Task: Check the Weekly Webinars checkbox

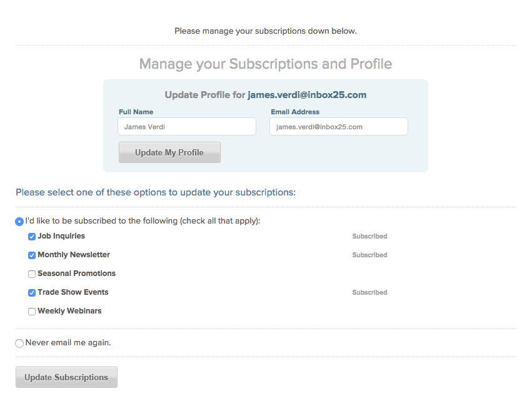Action: click(x=31, y=312)
